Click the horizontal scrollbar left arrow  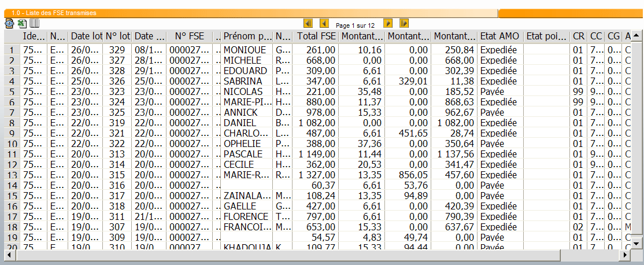tap(9, 255)
